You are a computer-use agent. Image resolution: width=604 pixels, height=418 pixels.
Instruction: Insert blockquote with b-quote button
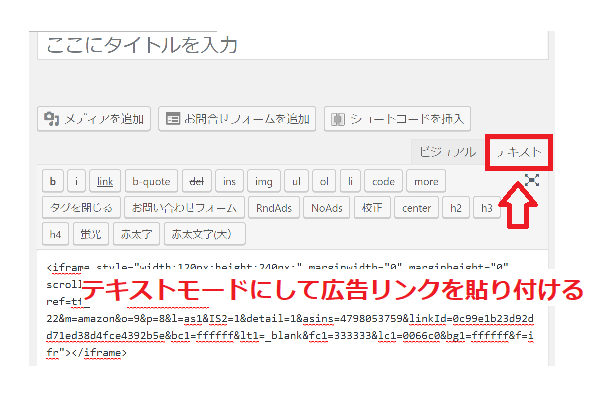tap(151, 181)
